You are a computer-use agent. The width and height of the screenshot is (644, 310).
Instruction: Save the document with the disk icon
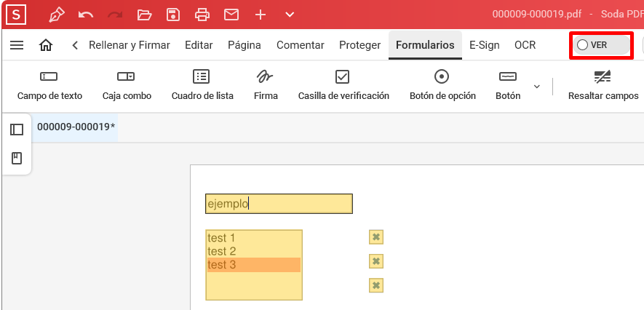pos(173,15)
